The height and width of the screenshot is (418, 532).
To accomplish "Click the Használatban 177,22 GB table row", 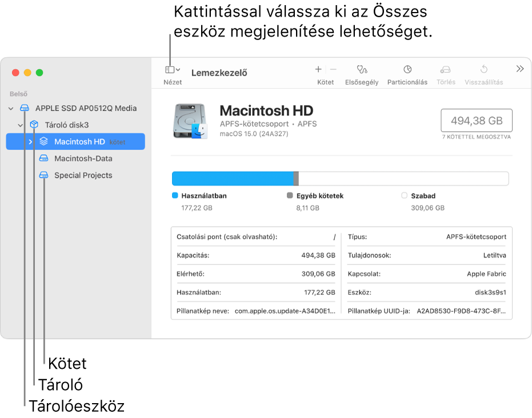I will [x=256, y=292].
